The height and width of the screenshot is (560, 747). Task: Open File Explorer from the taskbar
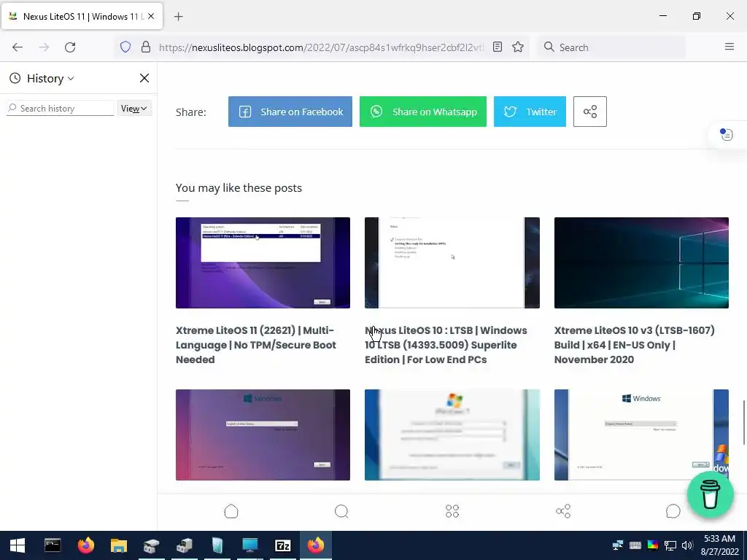119,545
